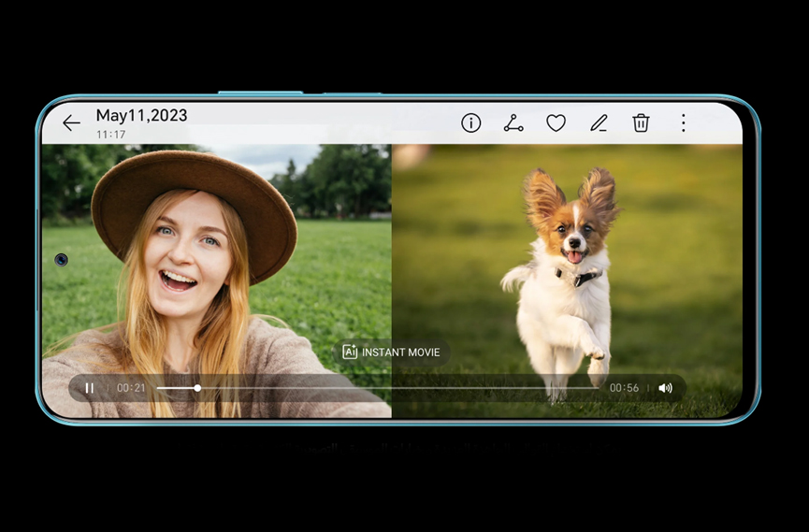Click the played portion of the progress bar
The height and width of the screenshot is (532, 809).
(x=176, y=388)
